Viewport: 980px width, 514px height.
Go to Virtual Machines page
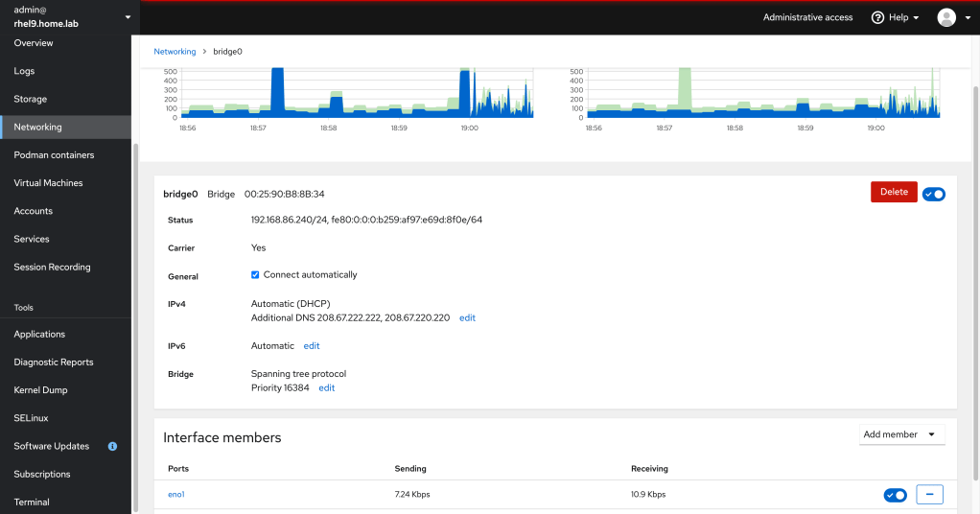tap(48, 182)
